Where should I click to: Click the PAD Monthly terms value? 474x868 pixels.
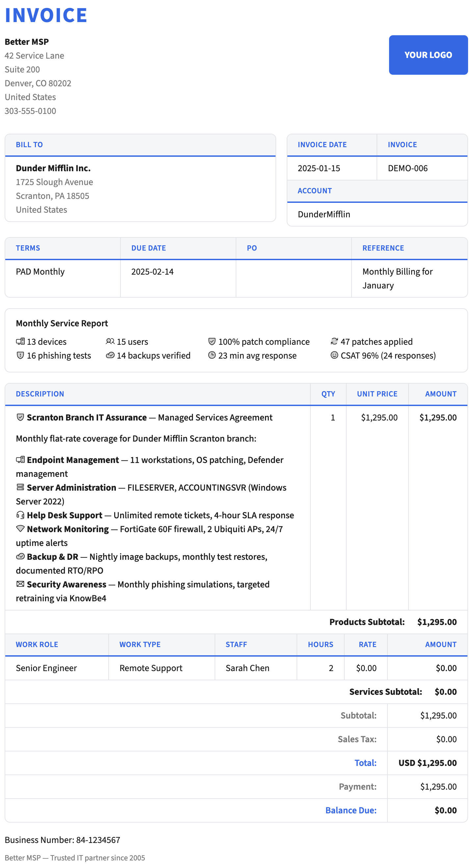40,272
